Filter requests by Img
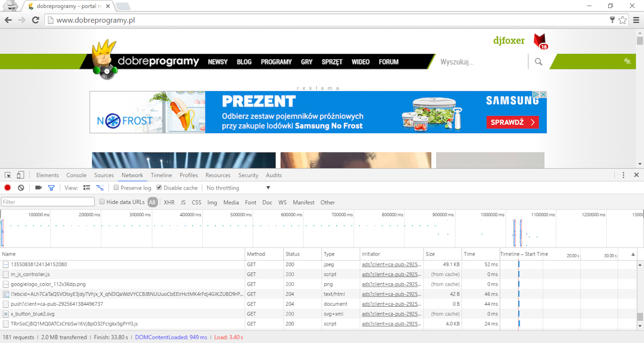 tap(212, 202)
